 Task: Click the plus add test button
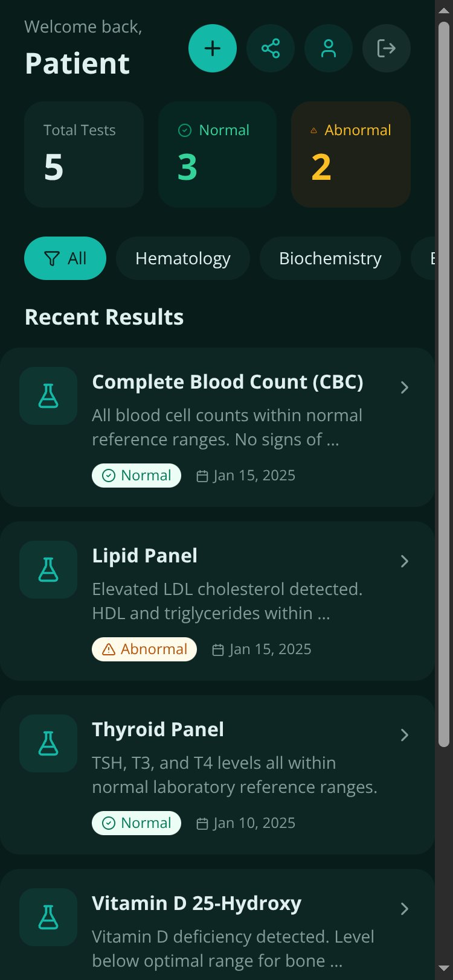pos(213,48)
